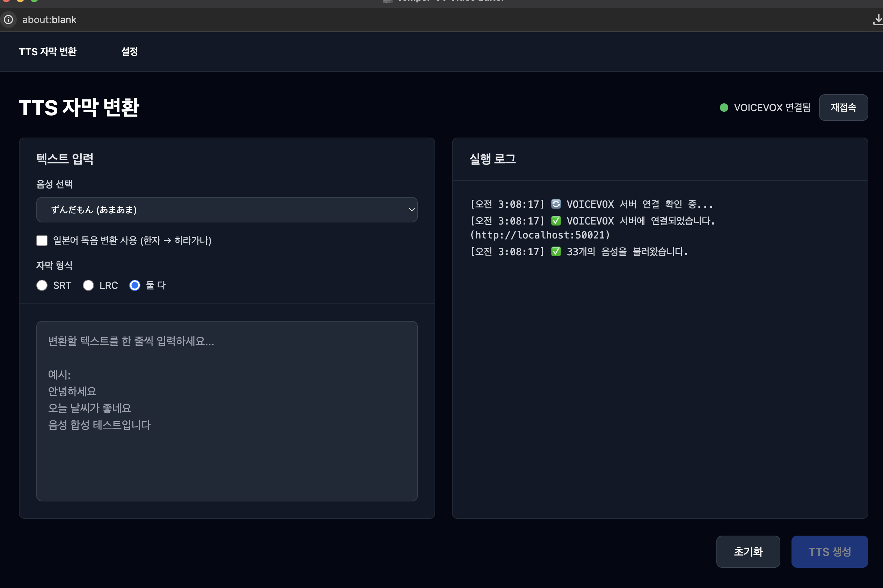The image size is (883, 588).
Task: Select the SRT subtitle format
Action: (42, 285)
